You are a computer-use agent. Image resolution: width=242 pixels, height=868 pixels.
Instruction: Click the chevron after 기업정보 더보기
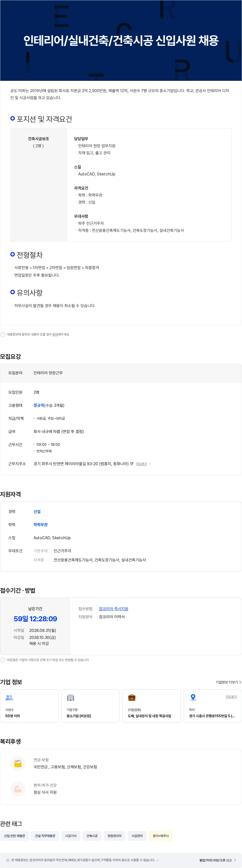pyautogui.click(x=240, y=682)
